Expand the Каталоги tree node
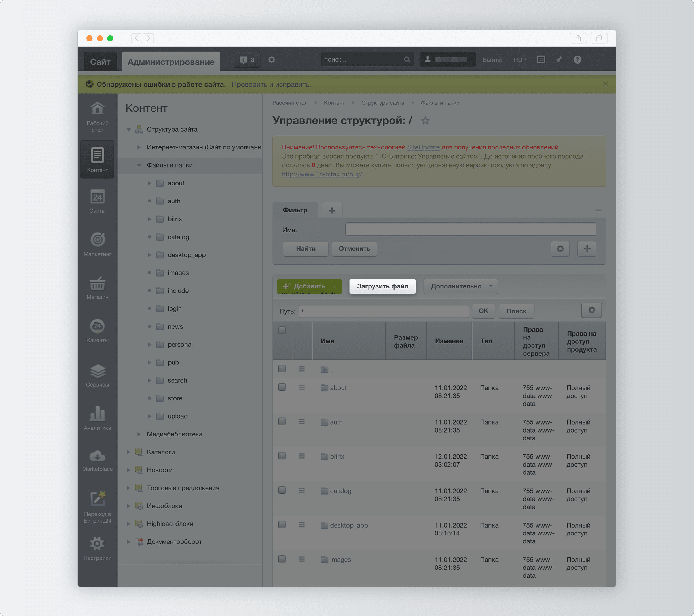The width and height of the screenshot is (694, 616). coord(129,452)
